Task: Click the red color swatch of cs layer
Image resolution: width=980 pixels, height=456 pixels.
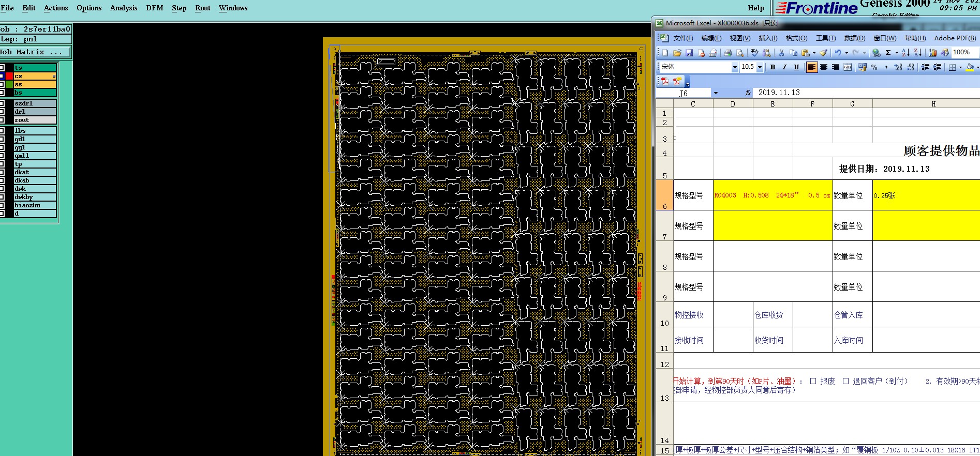Action: pos(9,76)
